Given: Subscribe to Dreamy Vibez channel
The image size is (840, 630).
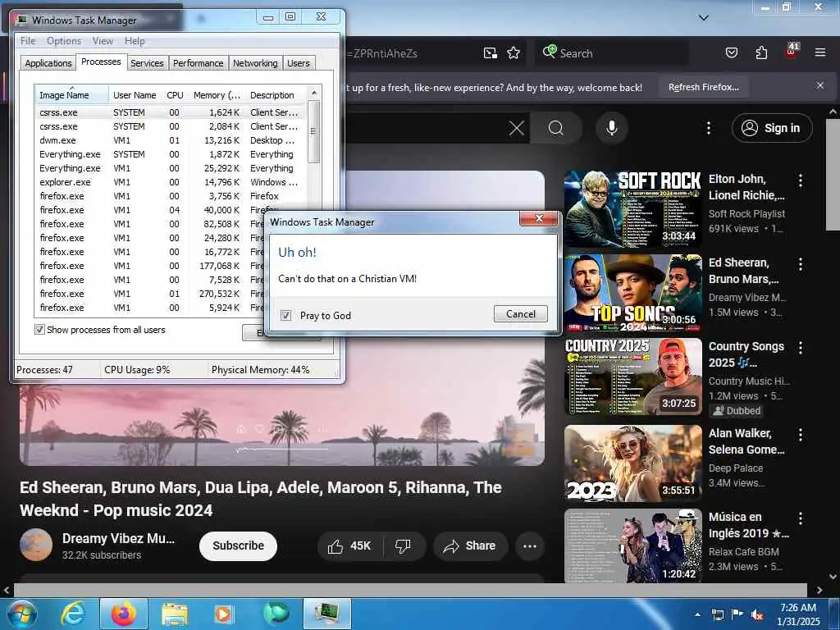Looking at the screenshot, I should [238, 546].
